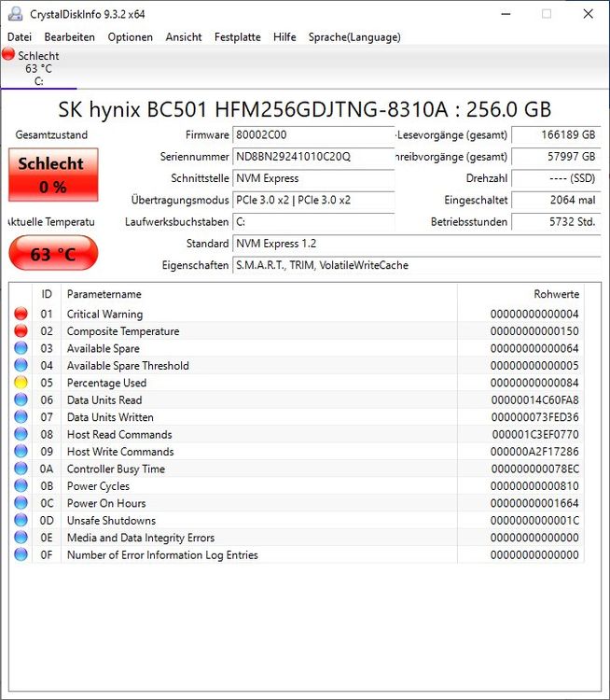Click blue status icon of Power On Hours row
610x700 pixels.
21,503
